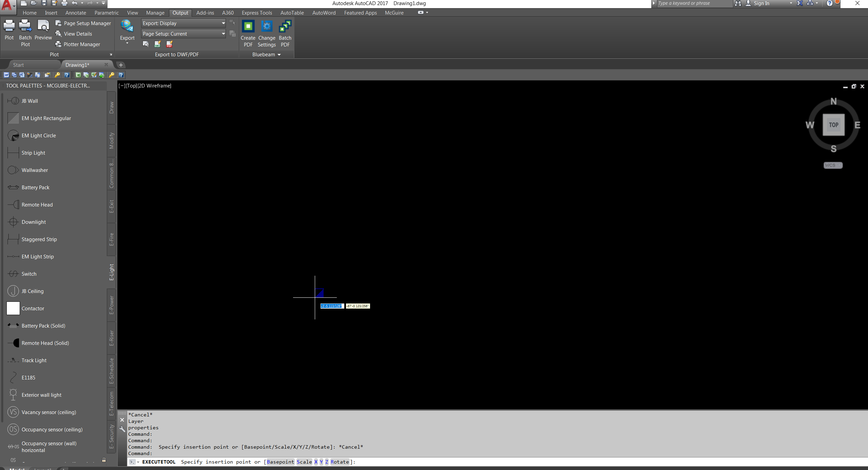The image size is (868, 470).
Task: Open the Batch Plot tool
Action: [x=25, y=32]
